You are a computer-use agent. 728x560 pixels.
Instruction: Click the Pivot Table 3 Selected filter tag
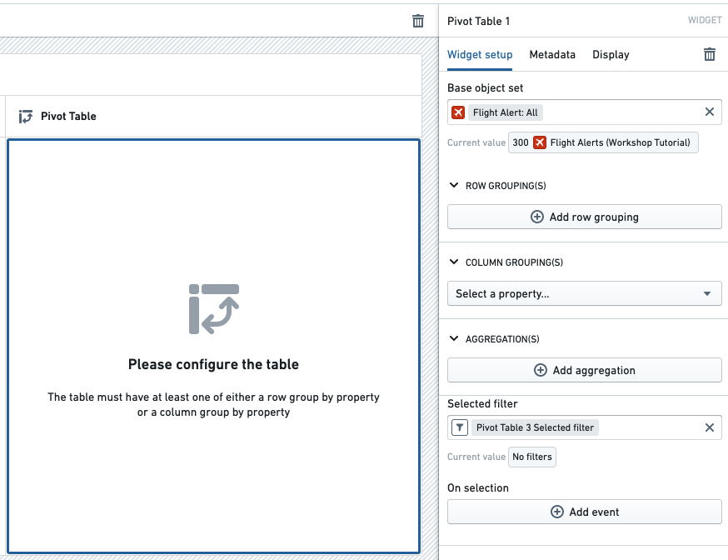[535, 427]
